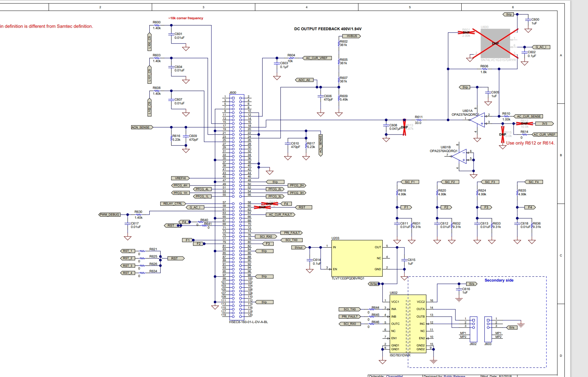The image size is (588, 377).
Task: Click the U601A op-amp triangle symbol
Action: click(478, 120)
